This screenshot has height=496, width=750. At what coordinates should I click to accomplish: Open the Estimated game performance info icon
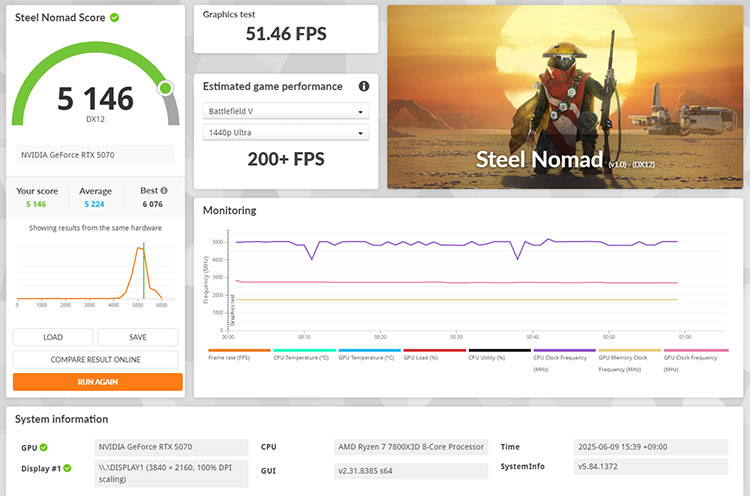(x=364, y=86)
